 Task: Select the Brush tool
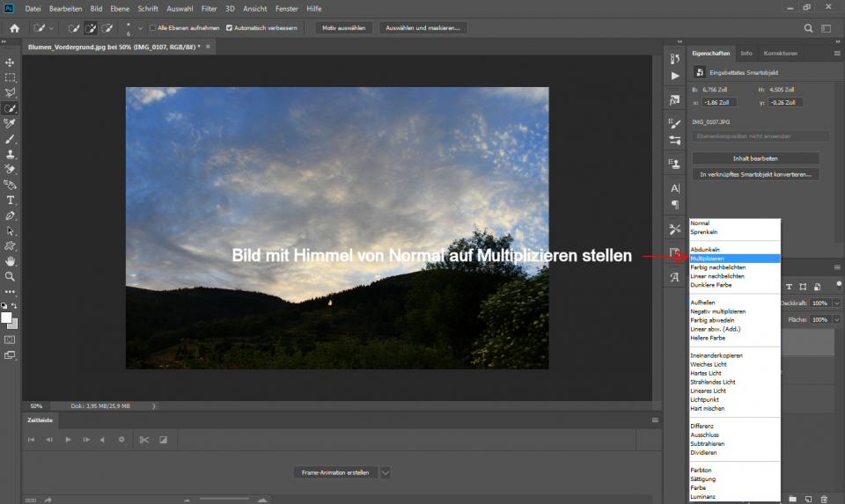[11, 139]
